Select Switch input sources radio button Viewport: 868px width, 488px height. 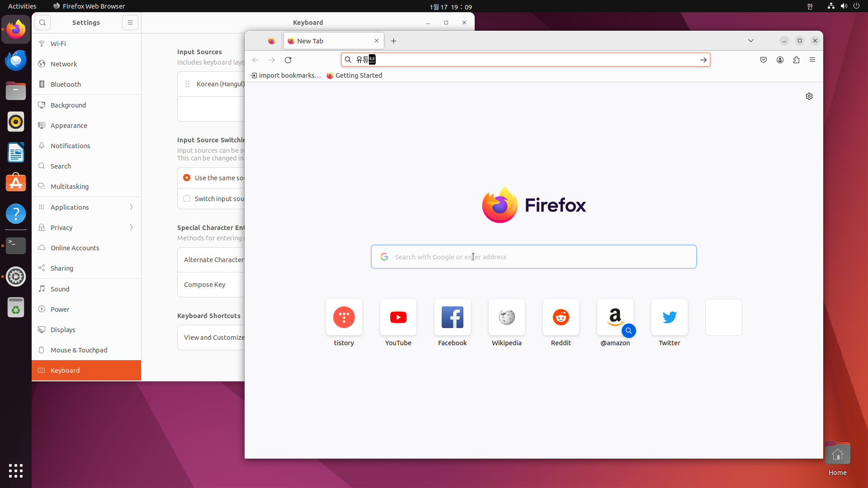pos(187,199)
